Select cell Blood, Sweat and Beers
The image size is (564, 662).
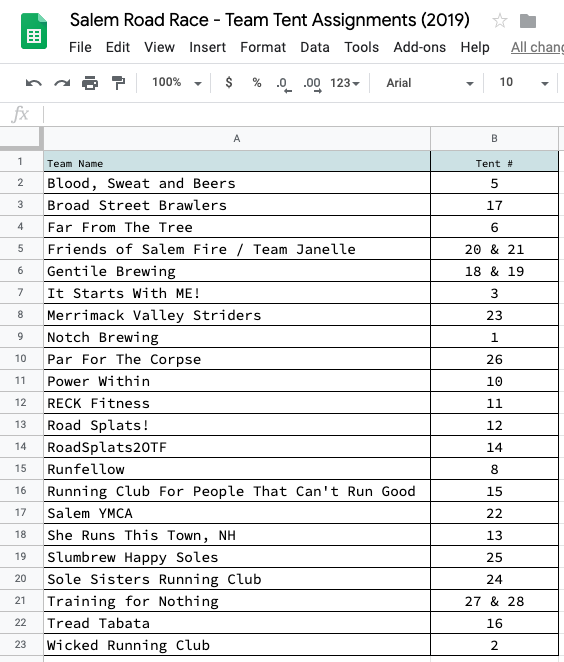pos(237,183)
